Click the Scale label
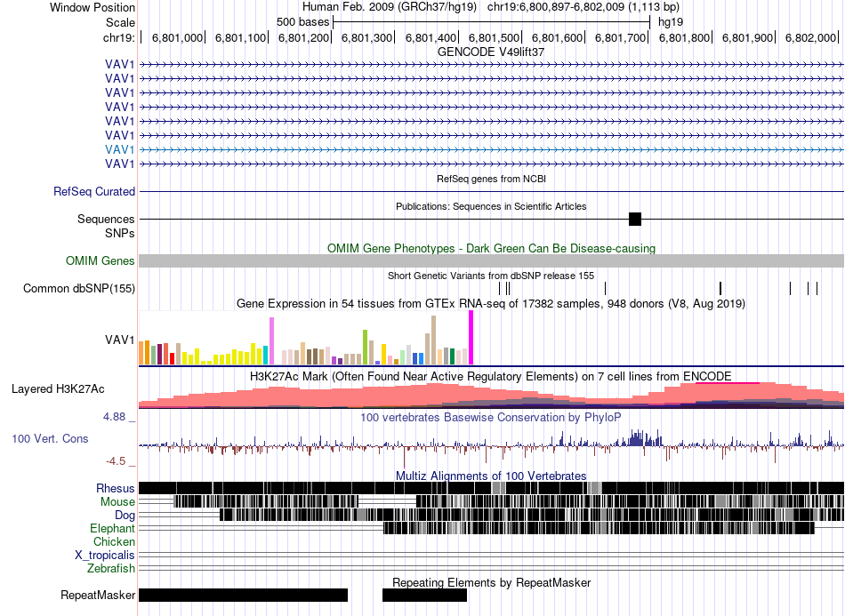Viewport: 845px width, 616px height. point(120,22)
